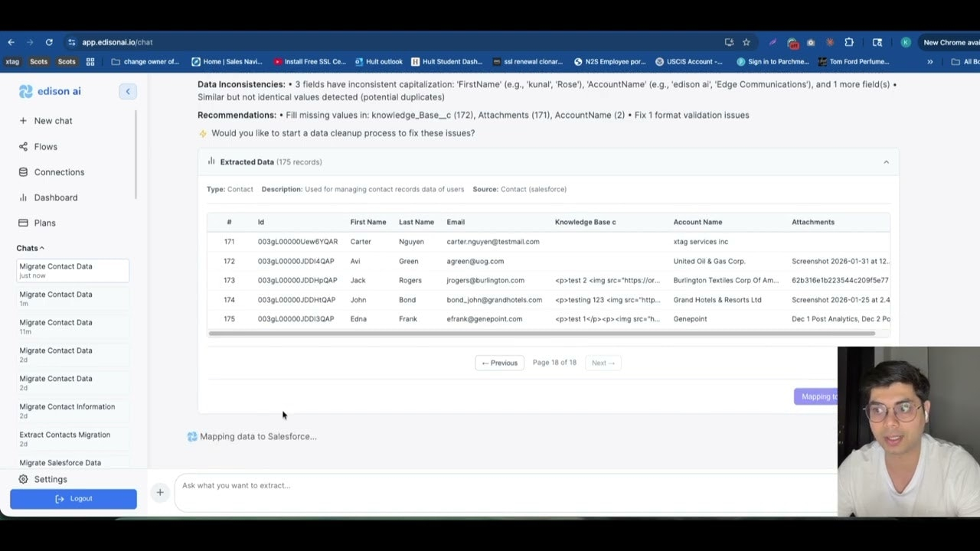
Task: Open Connections in the sidebar
Action: pyautogui.click(x=58, y=172)
